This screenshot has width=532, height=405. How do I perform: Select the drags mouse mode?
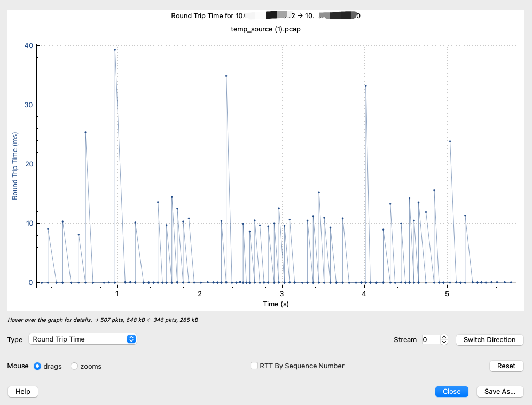37,366
